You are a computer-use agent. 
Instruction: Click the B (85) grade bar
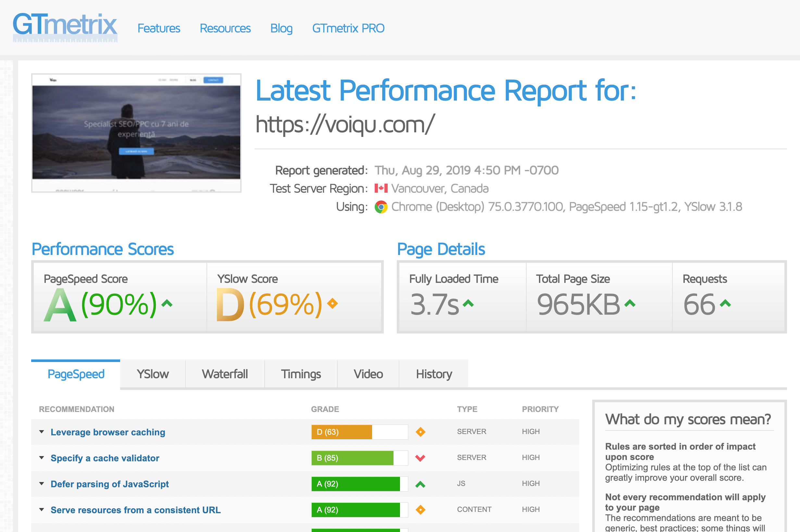pos(360,458)
